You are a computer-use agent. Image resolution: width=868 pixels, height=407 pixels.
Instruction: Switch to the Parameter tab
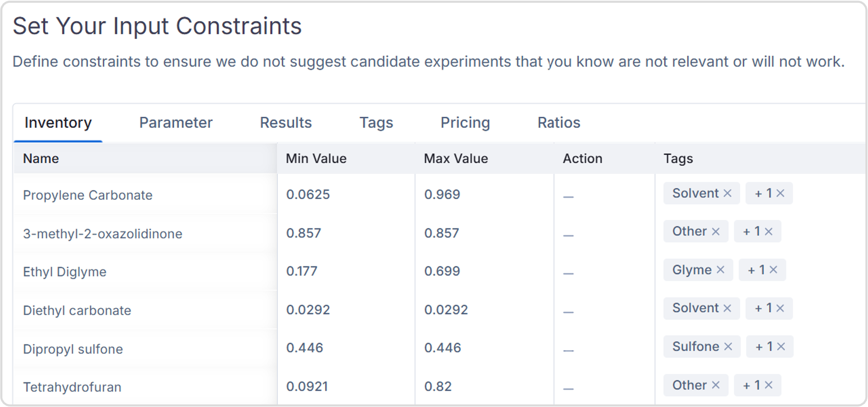pyautogui.click(x=176, y=123)
